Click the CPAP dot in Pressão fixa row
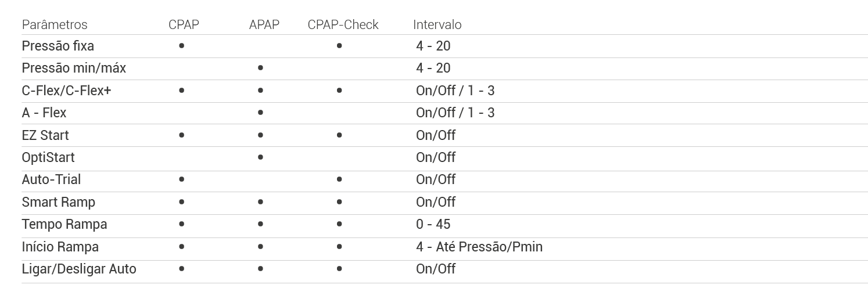Screen dimensions: 868x306 182,45
